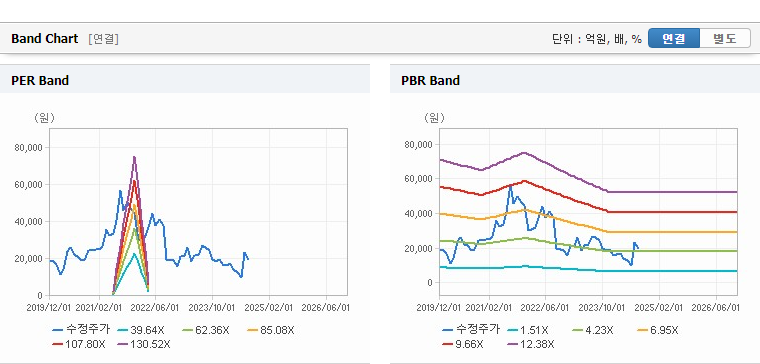This screenshot has height=364, width=760.
Task: Click the Band Chart section title
Action: pyautogui.click(x=45, y=39)
